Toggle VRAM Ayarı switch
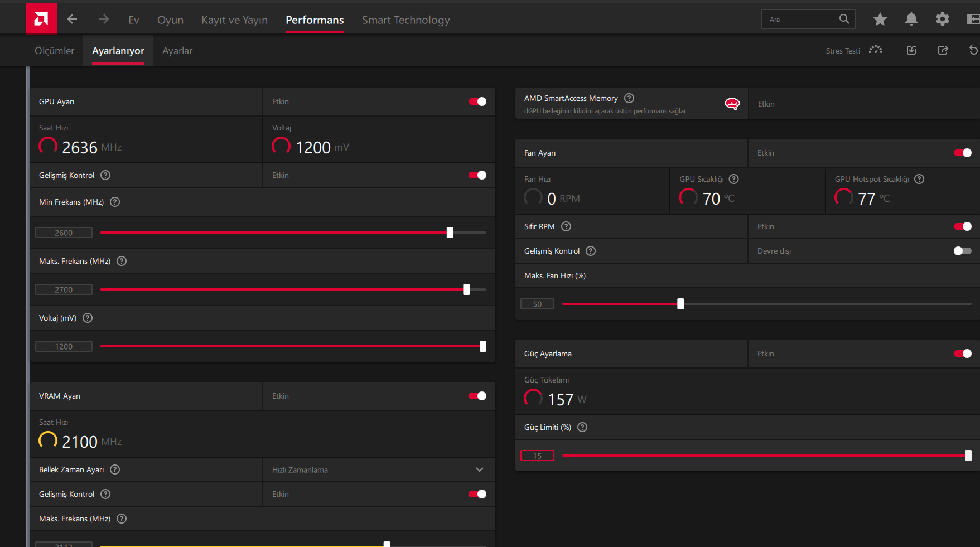This screenshot has height=547, width=980. point(477,396)
